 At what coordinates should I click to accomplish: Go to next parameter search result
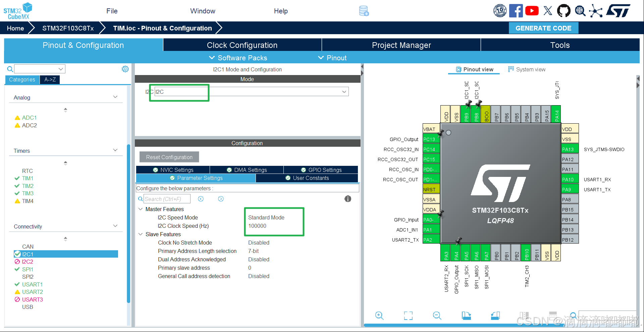click(x=221, y=199)
